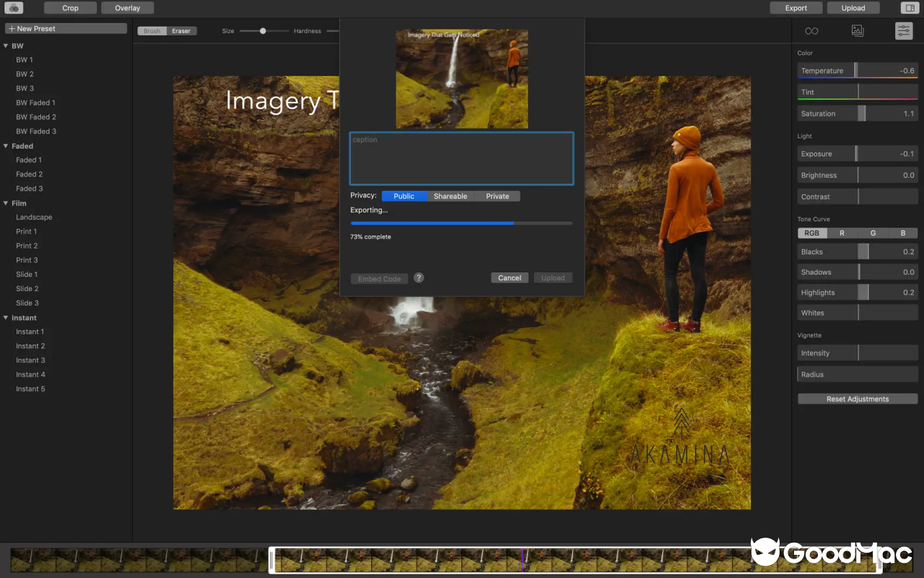Click the caption input field in the dialog

461,158
